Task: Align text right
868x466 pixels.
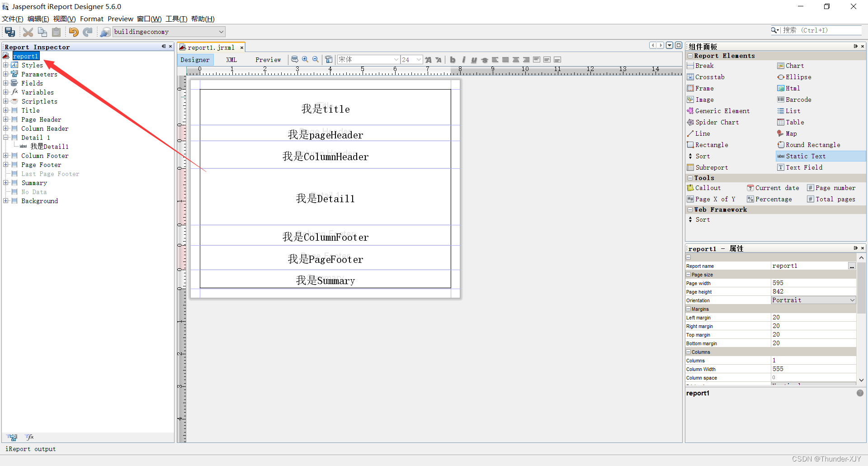Action: coord(526,60)
